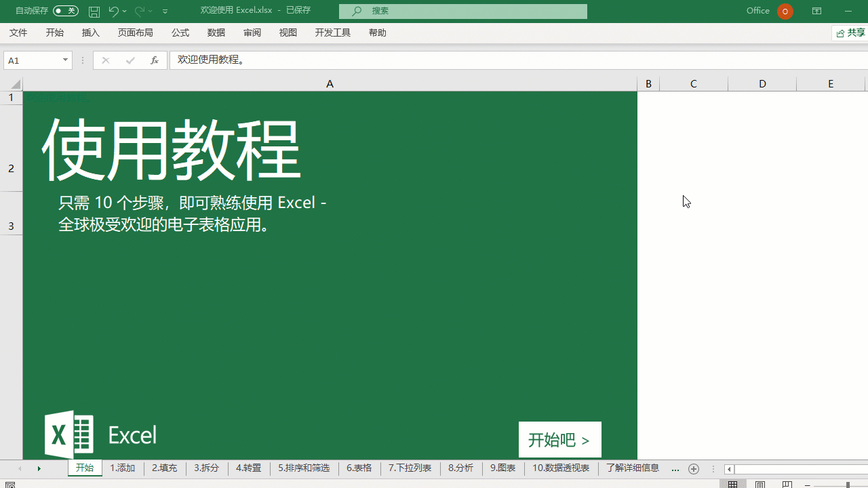Select column B header

(x=648, y=84)
